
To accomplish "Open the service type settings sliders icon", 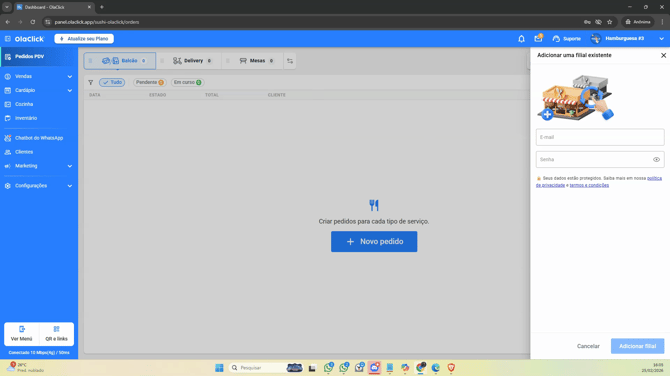I will pos(290,61).
